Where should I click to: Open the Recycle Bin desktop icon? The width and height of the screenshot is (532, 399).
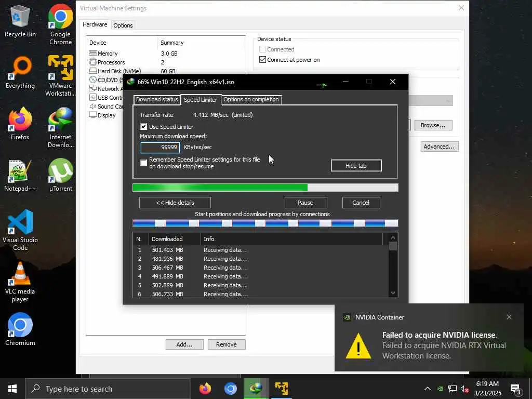pos(20,22)
